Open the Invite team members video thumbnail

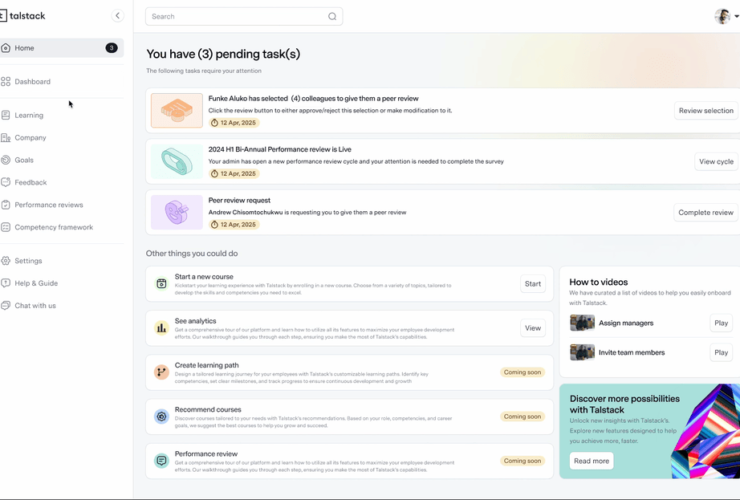pyautogui.click(x=582, y=352)
